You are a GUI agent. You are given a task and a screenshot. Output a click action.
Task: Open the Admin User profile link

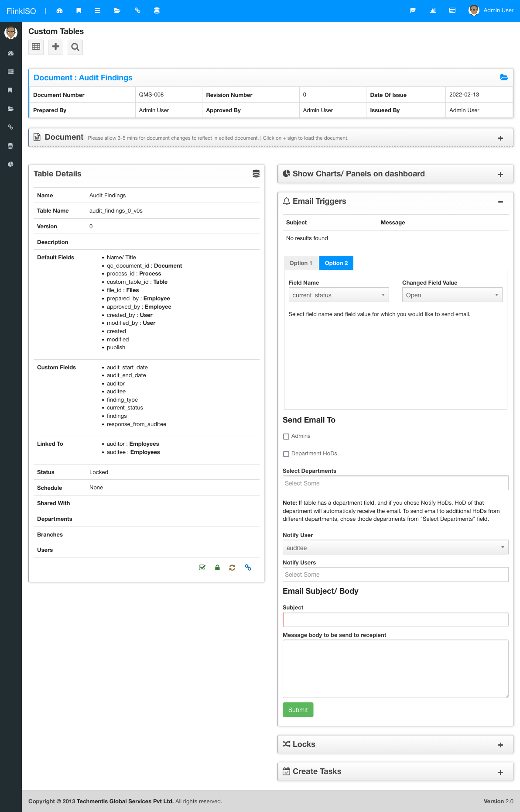(491, 10)
